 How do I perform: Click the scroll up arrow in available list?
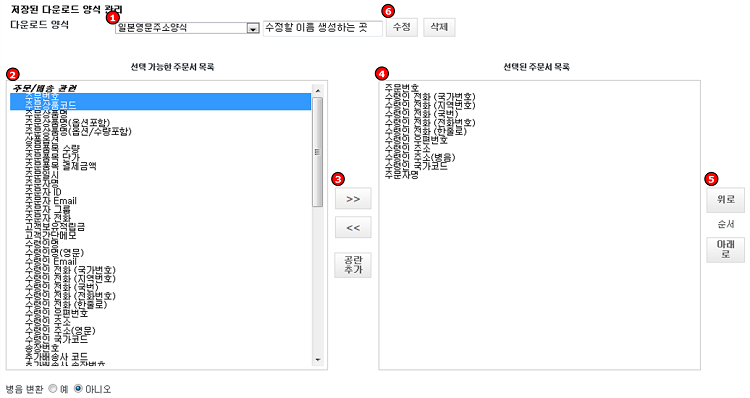tap(318, 90)
